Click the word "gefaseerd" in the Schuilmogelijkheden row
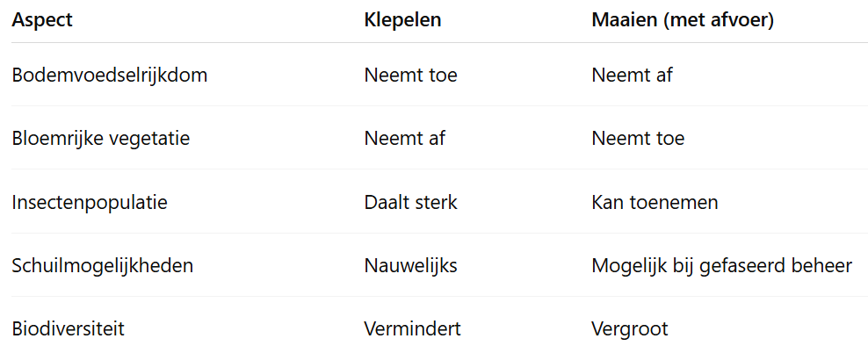 point(740,265)
